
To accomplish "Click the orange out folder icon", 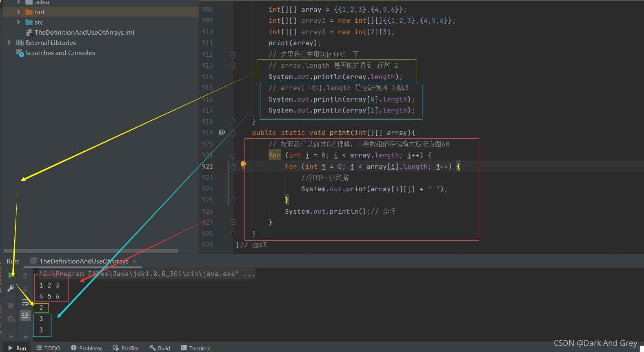I will (x=29, y=12).
